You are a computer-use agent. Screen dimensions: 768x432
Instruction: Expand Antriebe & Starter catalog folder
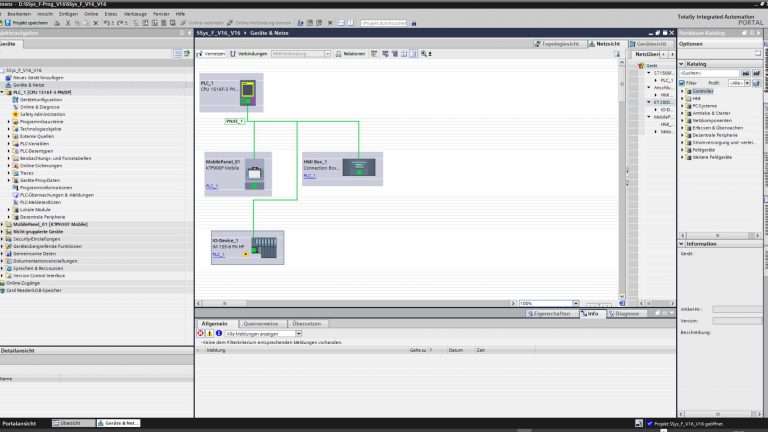[682, 113]
